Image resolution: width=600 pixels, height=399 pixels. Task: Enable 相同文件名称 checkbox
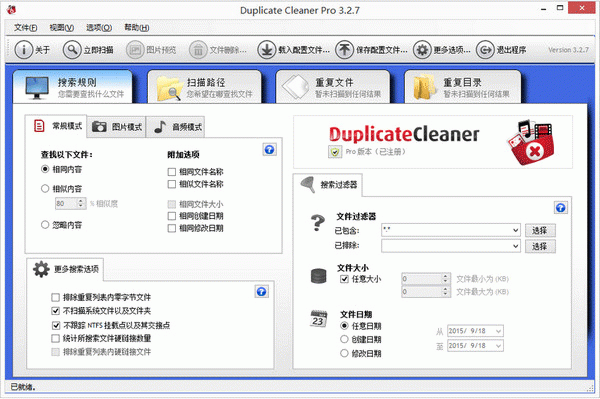point(172,172)
